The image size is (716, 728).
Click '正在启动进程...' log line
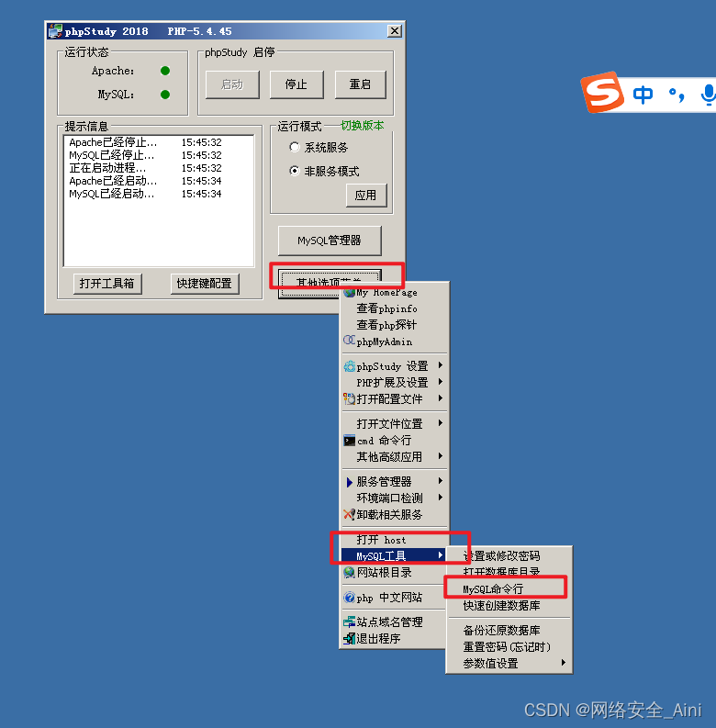pyautogui.click(x=145, y=168)
